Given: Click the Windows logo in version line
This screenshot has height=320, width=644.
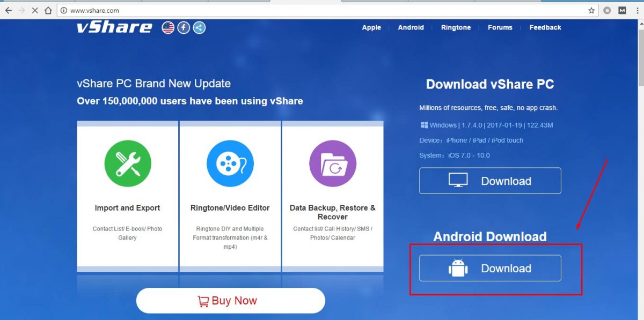Looking at the screenshot, I should 423,125.
